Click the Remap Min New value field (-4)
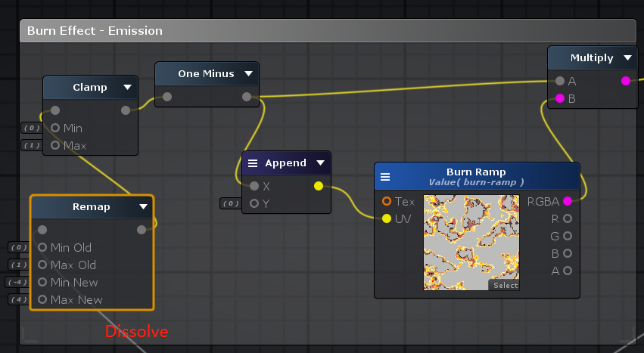 point(17,282)
